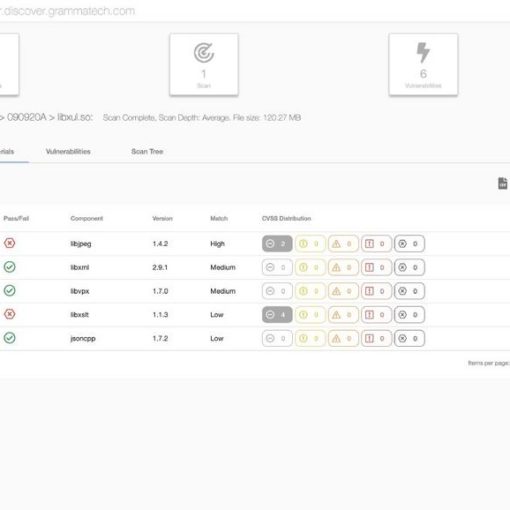This screenshot has height=510, width=510.
Task: Click libvpx orange warning CVSS badge
Action: tap(343, 291)
